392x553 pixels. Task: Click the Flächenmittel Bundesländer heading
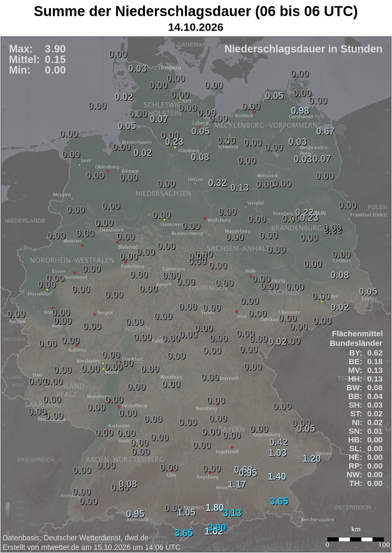click(x=356, y=338)
